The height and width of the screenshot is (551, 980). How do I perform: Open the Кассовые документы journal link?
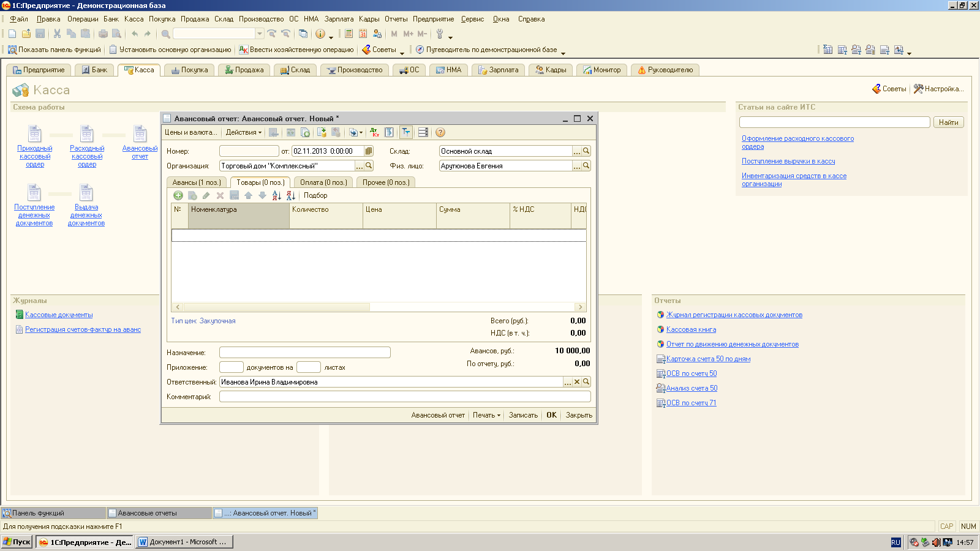[59, 315]
